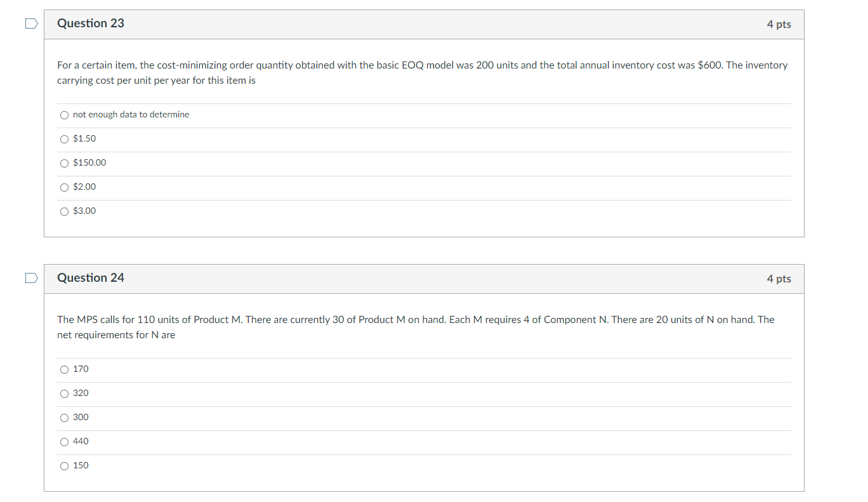This screenshot has width=868, height=502.
Task: Select the 'not enough data to determine' radio button
Action: (x=64, y=115)
